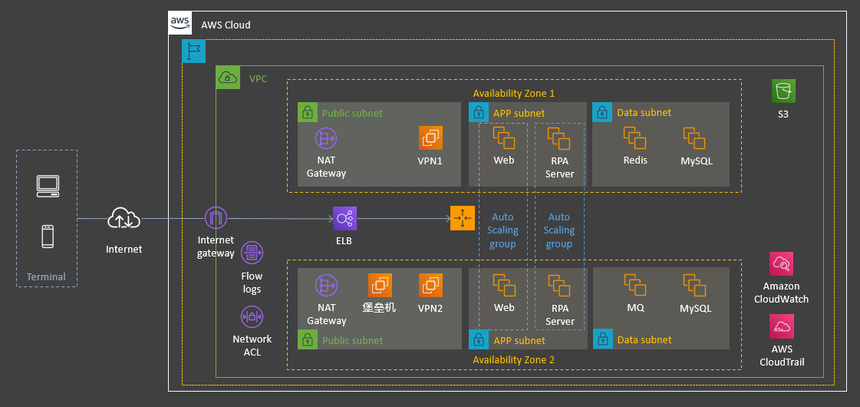Click the AWS Cloud label
Image resolution: width=860 pixels, height=407 pixels.
(x=226, y=25)
